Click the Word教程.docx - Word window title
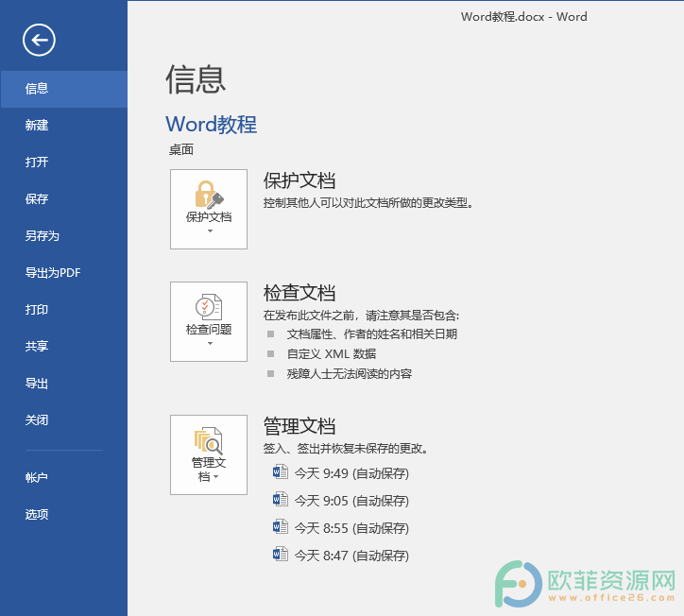Screen dimensions: 684x616 pyautogui.click(x=524, y=17)
